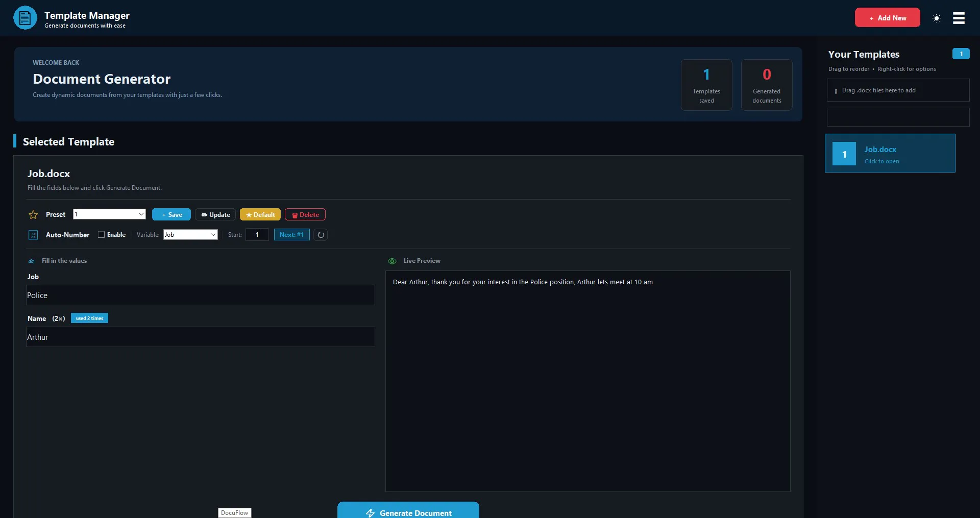Viewport: 980px width, 518px height.
Task: Delete the selected preset
Action: (305, 214)
